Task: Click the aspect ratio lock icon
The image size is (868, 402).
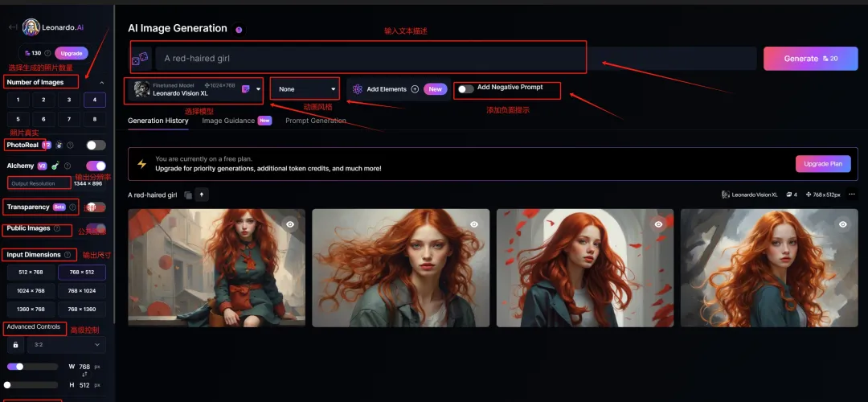Action: tap(15, 345)
